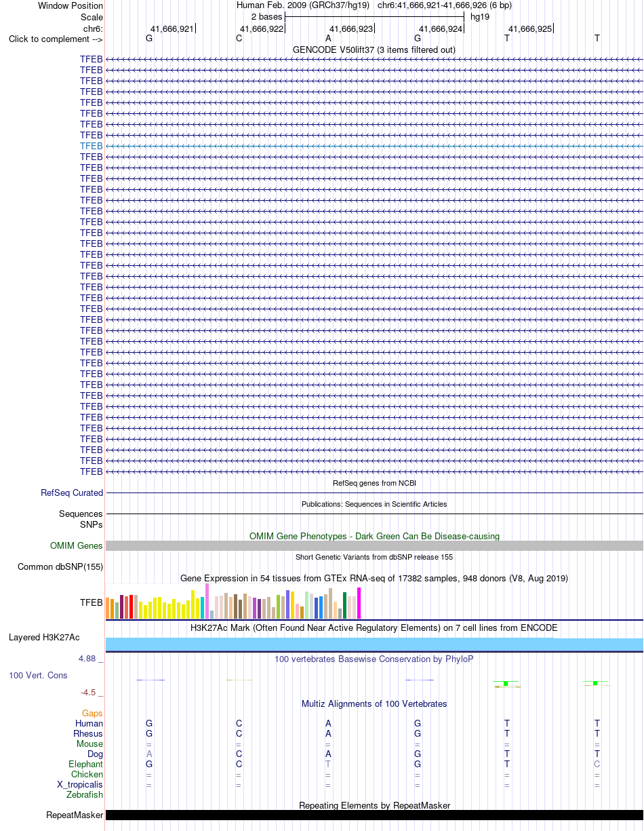The width and height of the screenshot is (644, 831).
Task: Click the 'Click to complement -->' label
Action: 56,39
